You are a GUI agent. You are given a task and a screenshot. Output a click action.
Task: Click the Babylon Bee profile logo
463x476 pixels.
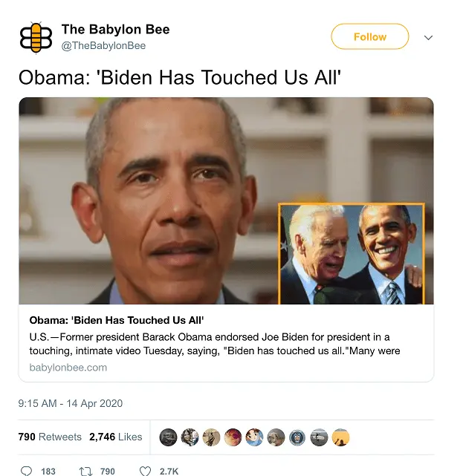coord(36,38)
